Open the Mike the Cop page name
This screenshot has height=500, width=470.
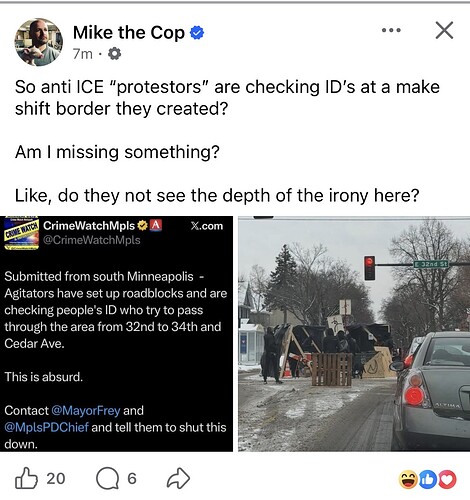pyautogui.click(x=129, y=33)
